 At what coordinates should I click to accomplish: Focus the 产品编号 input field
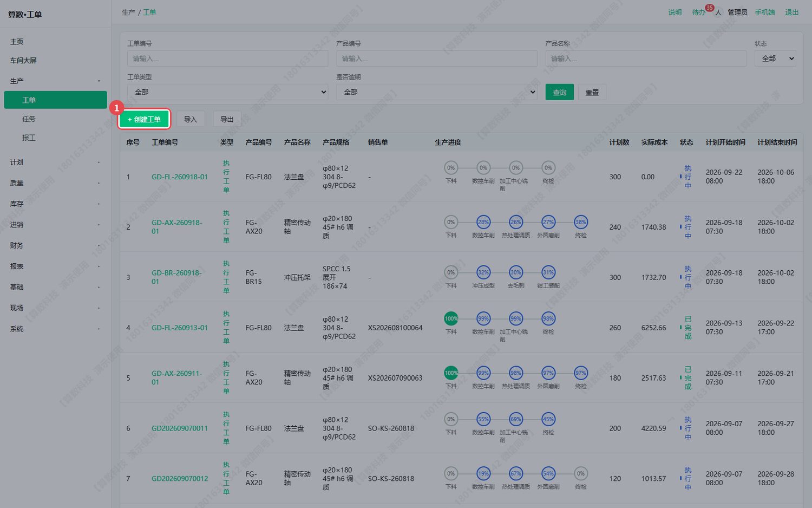[x=437, y=58]
